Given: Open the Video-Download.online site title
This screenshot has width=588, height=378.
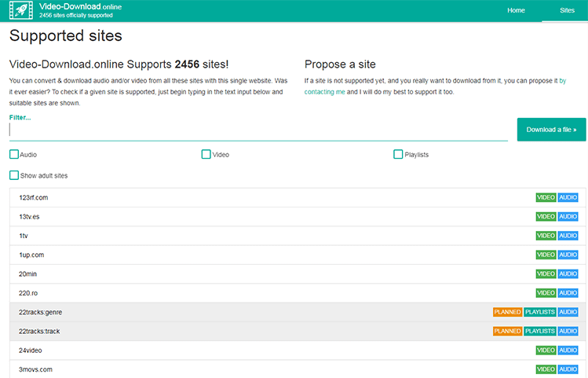Looking at the screenshot, I should 80,6.
